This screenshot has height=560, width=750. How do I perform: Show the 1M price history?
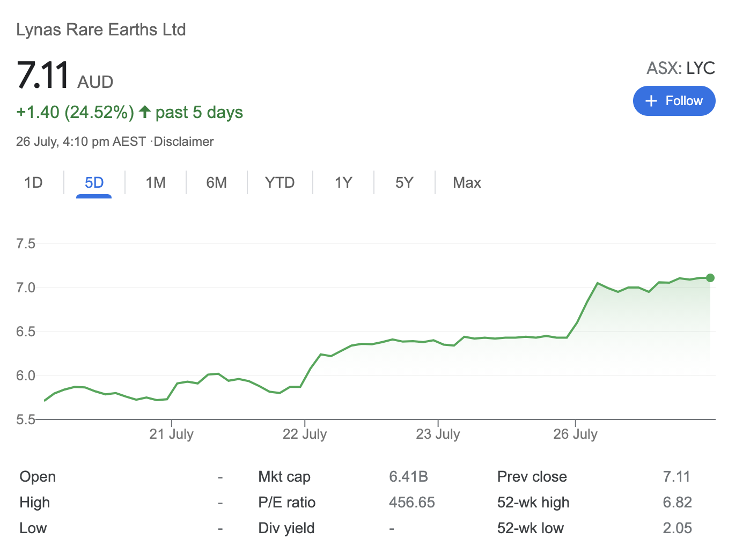[x=156, y=183]
